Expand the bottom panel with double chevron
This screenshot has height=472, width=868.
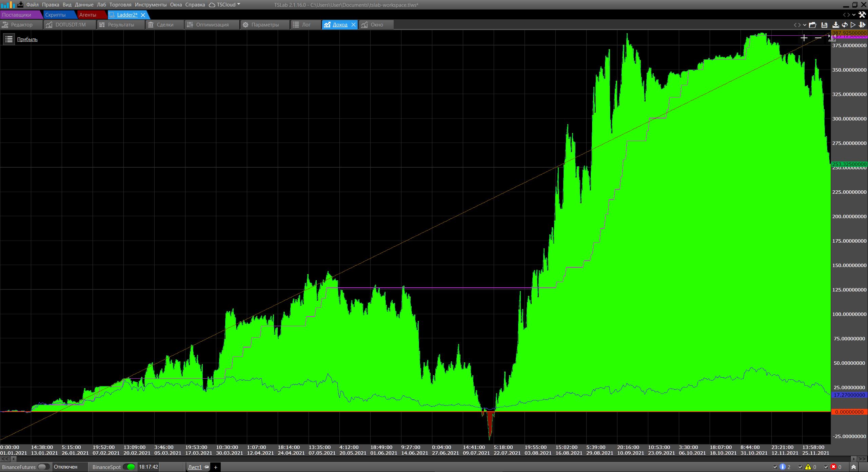click(854, 467)
